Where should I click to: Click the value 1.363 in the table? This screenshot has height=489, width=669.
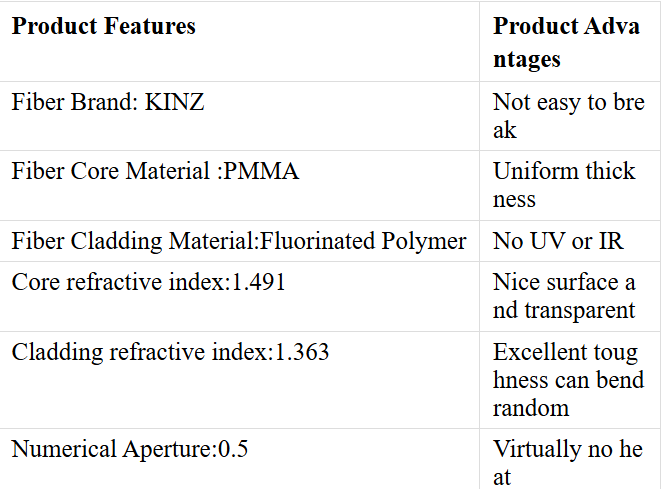302,352
